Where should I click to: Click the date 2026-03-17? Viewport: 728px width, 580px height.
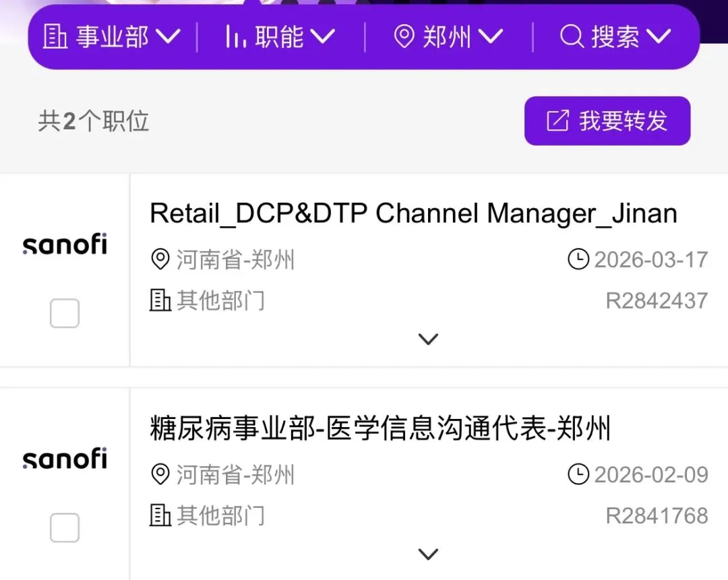tap(651, 259)
